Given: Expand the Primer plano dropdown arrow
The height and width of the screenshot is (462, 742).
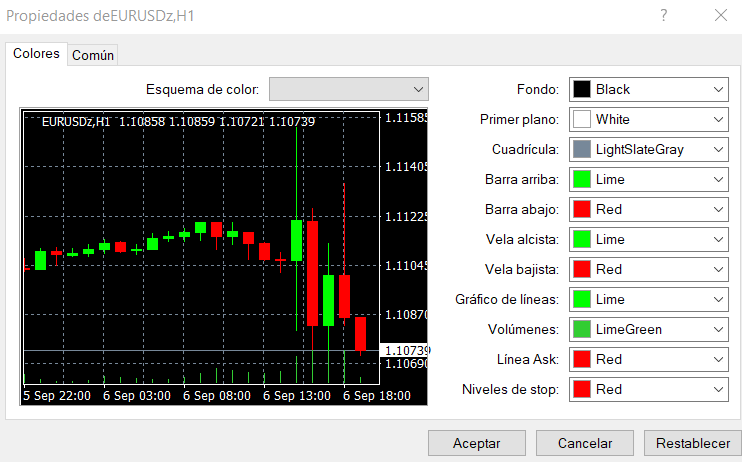Looking at the screenshot, I should [x=718, y=119].
